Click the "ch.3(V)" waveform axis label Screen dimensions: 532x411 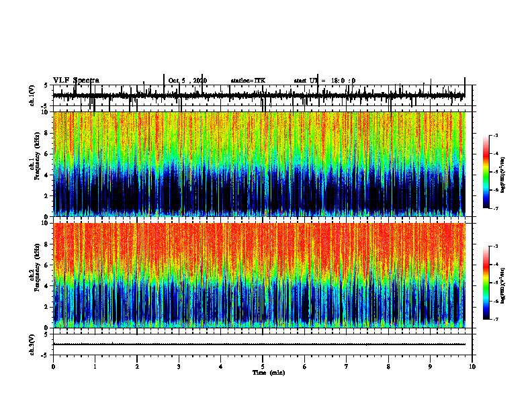click(x=32, y=345)
